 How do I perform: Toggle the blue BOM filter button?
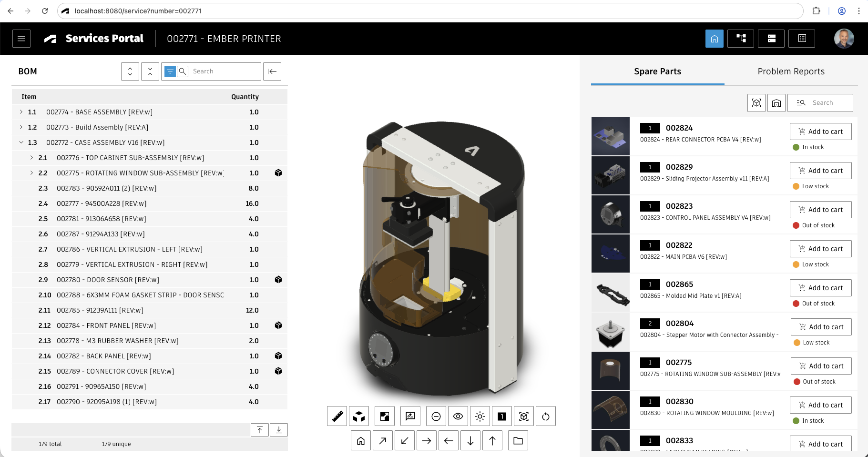point(170,71)
